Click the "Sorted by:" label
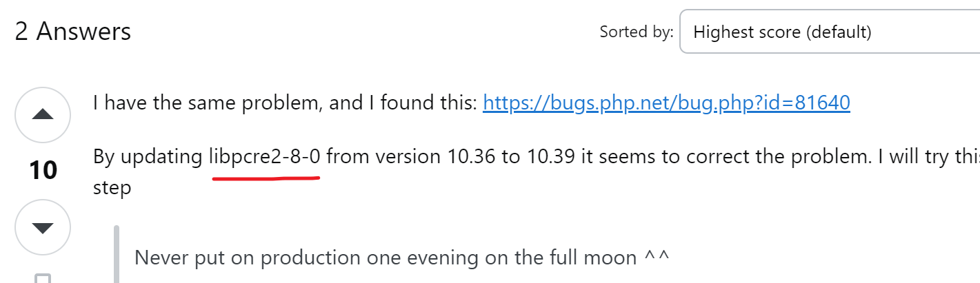The image size is (980, 283). click(x=636, y=32)
